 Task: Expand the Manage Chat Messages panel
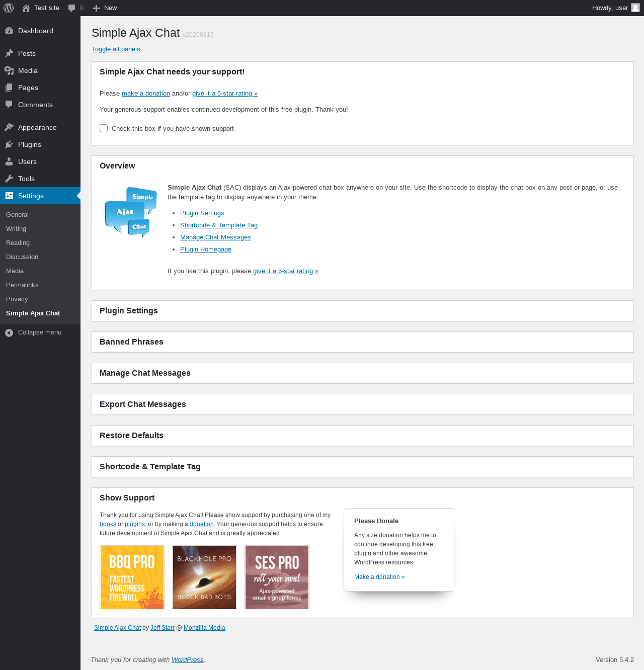362,373
